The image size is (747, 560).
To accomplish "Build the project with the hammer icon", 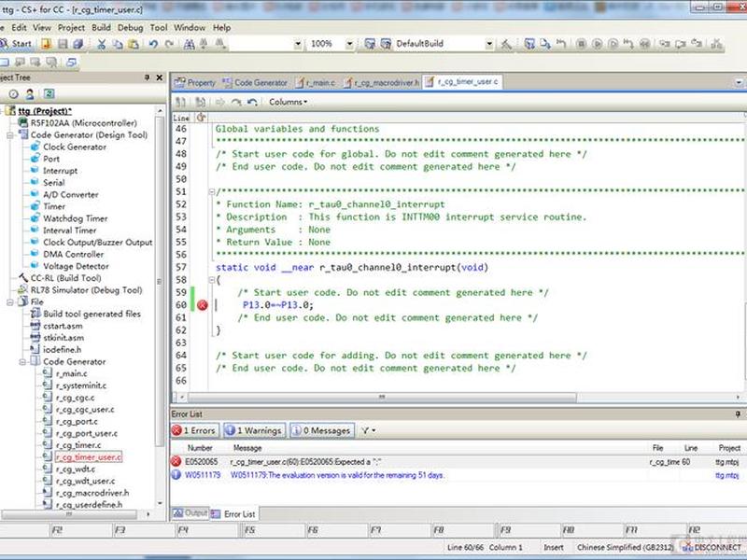I will click(x=506, y=44).
